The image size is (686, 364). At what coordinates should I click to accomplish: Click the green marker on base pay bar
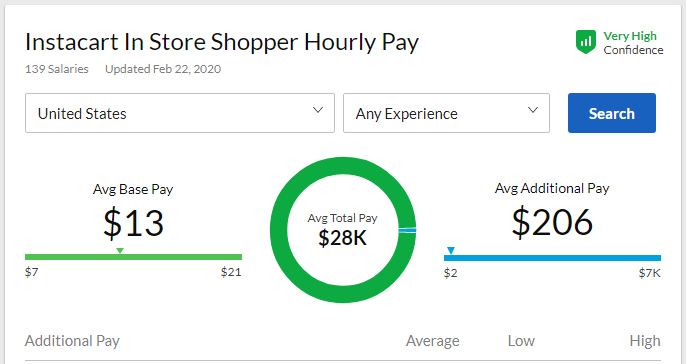click(120, 251)
